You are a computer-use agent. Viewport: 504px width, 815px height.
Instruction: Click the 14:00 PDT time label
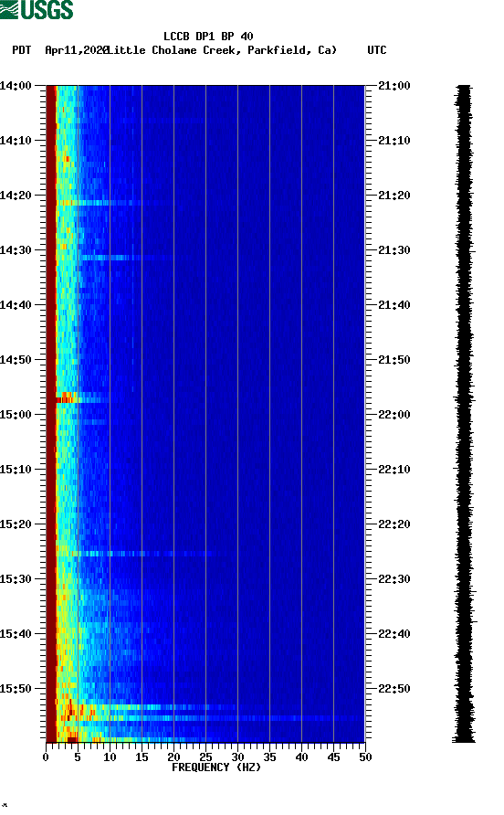tap(16, 86)
